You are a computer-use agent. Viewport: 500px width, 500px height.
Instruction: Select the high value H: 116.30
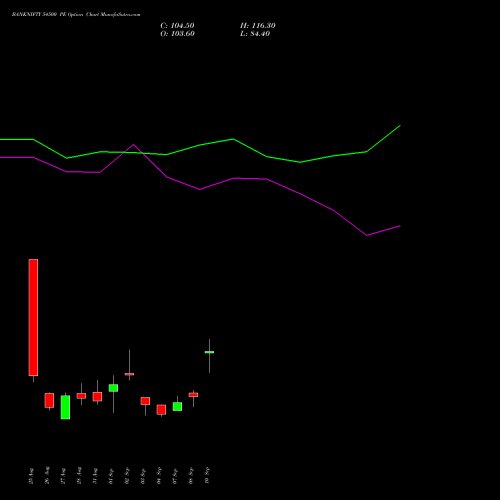(x=258, y=26)
